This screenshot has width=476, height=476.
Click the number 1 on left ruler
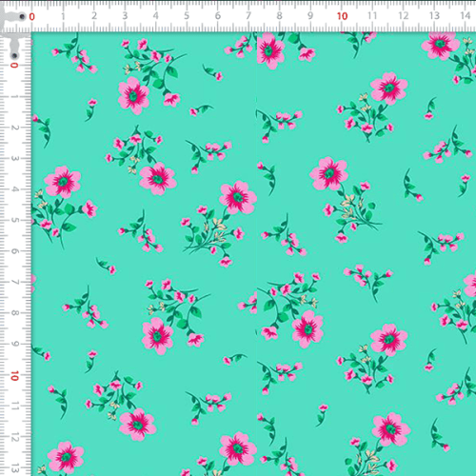14,96
